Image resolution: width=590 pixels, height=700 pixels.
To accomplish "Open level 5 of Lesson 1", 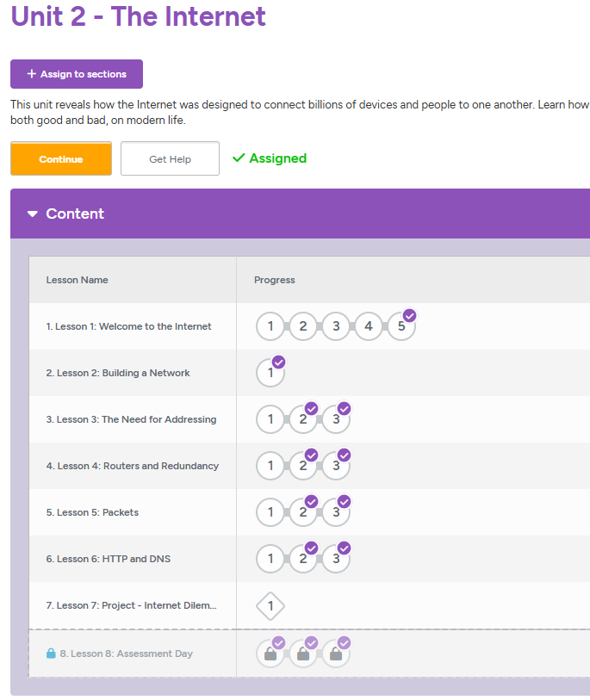I will click(x=401, y=326).
